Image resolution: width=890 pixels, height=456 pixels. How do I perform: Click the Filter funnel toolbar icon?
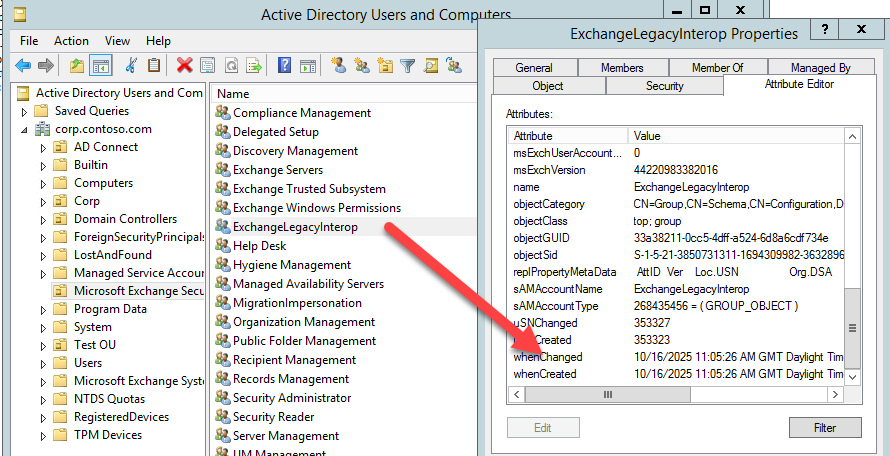point(408,66)
